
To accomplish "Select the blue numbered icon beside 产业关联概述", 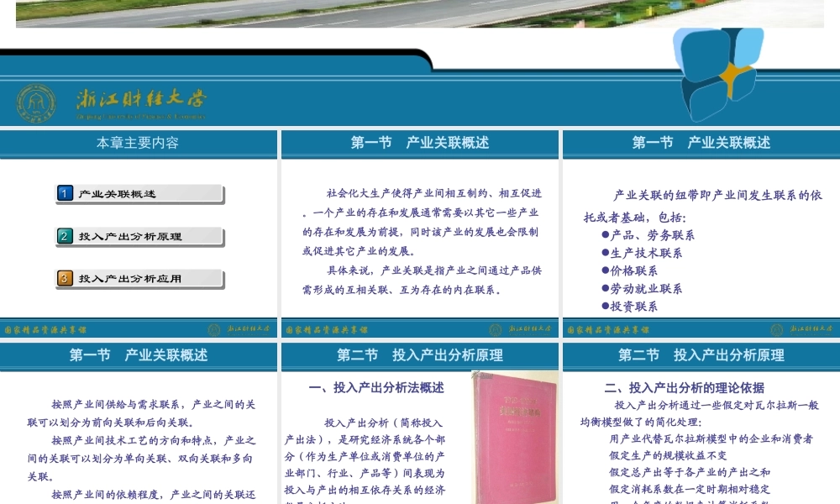I will (63, 193).
